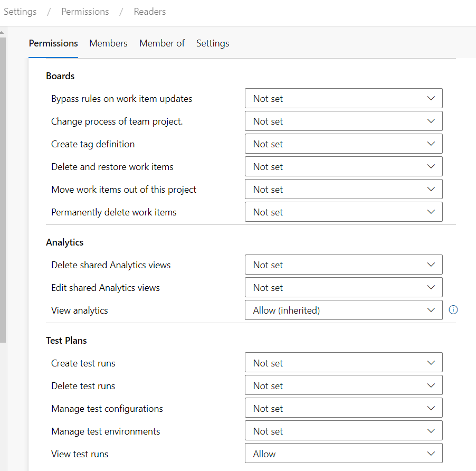Open View analytics Allow (inherited) dropdown

[x=344, y=310]
